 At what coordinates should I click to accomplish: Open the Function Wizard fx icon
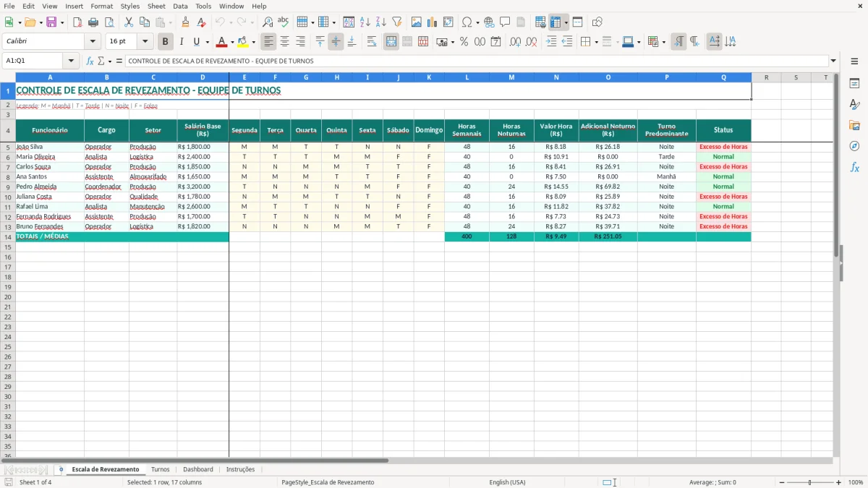90,61
